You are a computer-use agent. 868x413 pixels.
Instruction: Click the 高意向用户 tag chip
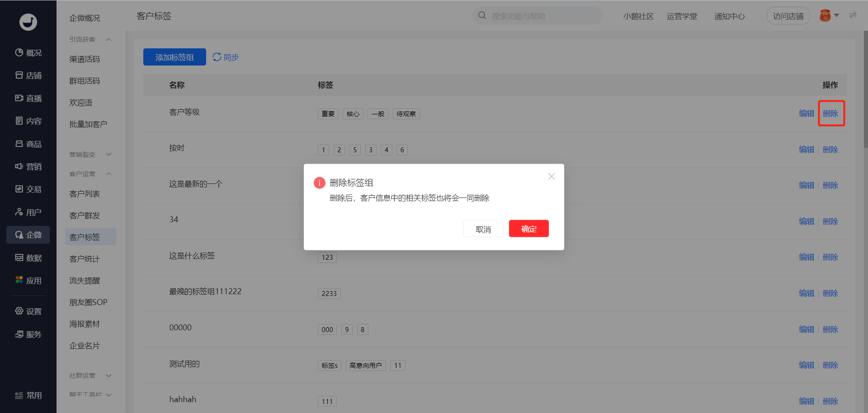(366, 366)
